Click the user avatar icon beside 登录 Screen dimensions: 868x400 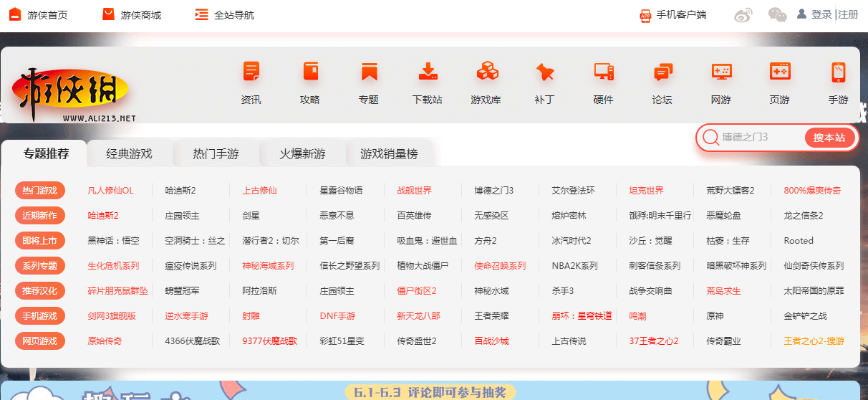pyautogui.click(x=802, y=14)
